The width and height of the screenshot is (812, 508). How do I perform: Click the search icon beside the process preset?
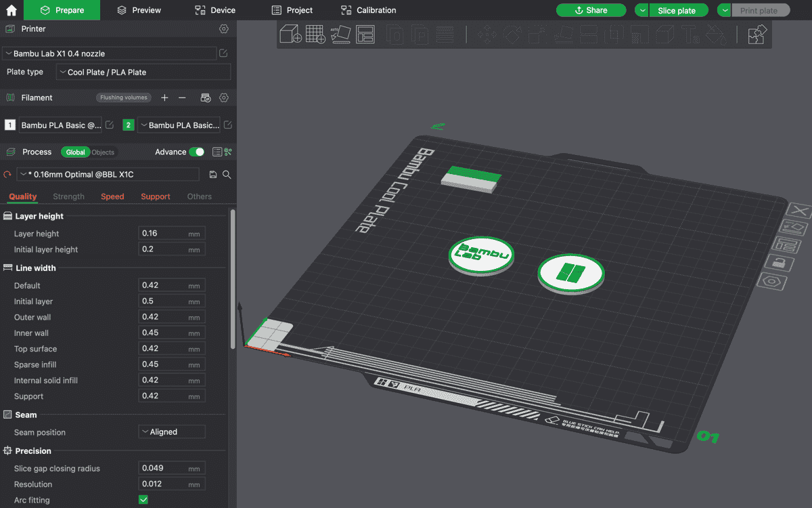[x=227, y=174]
